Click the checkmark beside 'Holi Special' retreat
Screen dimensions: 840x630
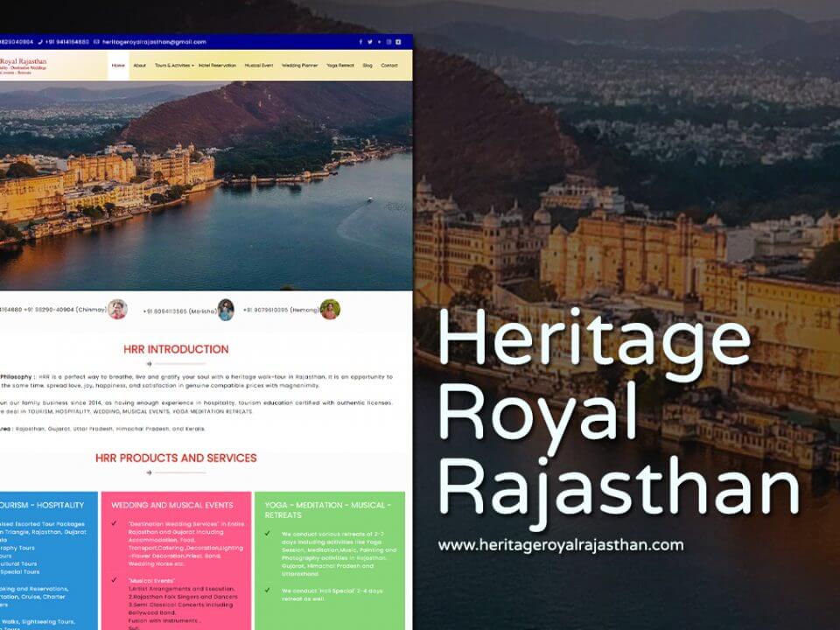[x=268, y=591]
